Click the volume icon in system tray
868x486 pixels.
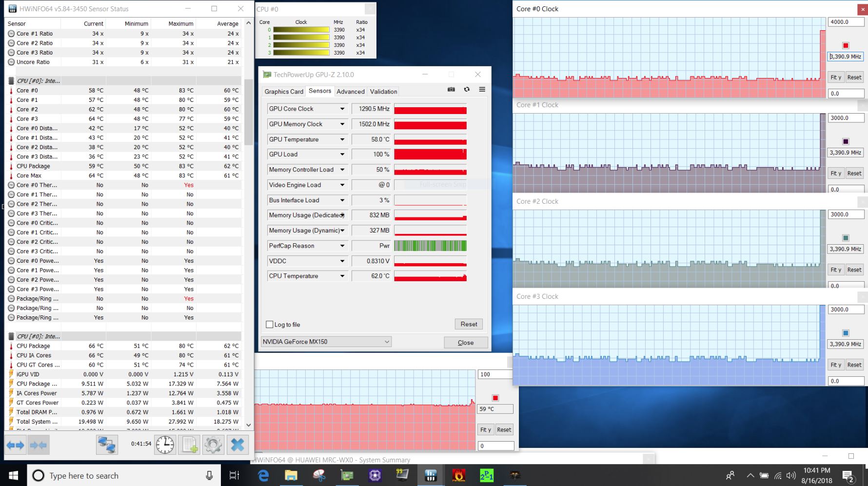[791, 475]
